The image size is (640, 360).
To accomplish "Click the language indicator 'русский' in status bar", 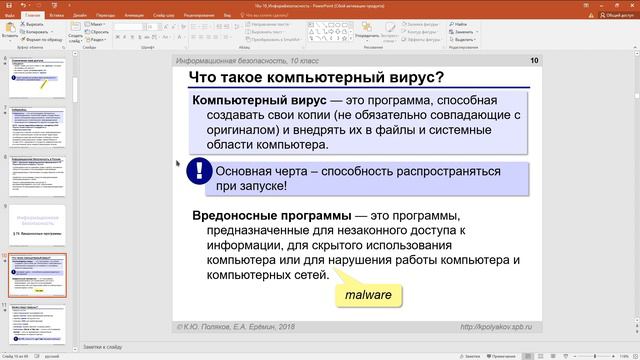I will tap(52, 356).
